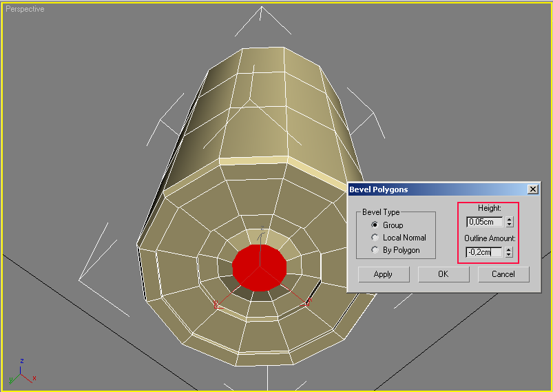Image resolution: width=553 pixels, height=392 pixels.
Task: Click the XYZ axis tripod icon
Action: 22,371
